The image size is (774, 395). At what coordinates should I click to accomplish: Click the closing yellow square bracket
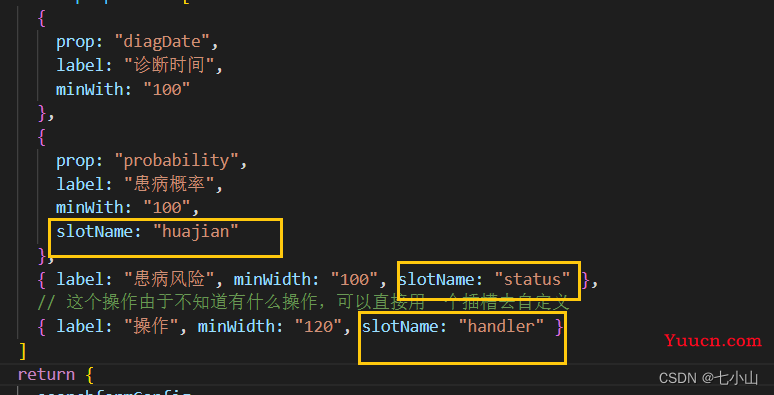click(x=22, y=351)
